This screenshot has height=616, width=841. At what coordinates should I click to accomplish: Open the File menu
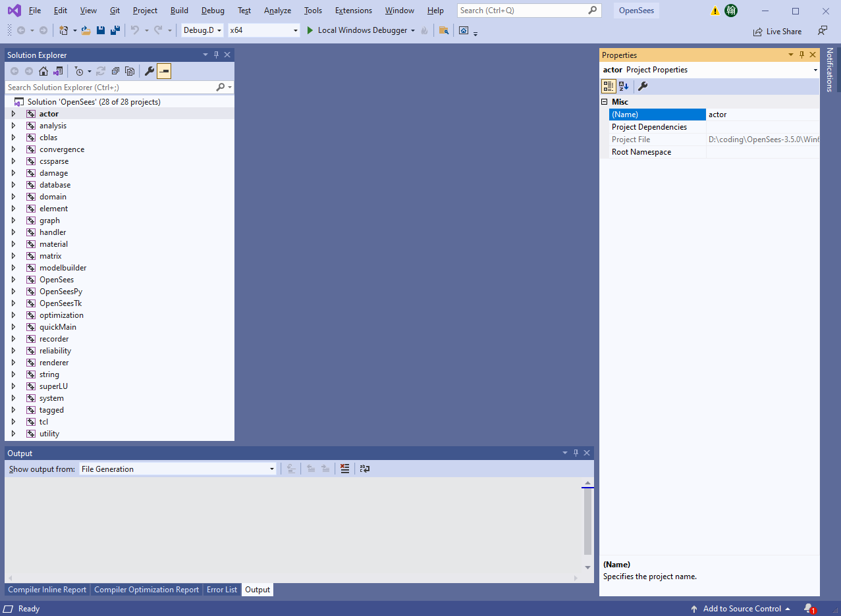pyautogui.click(x=35, y=11)
